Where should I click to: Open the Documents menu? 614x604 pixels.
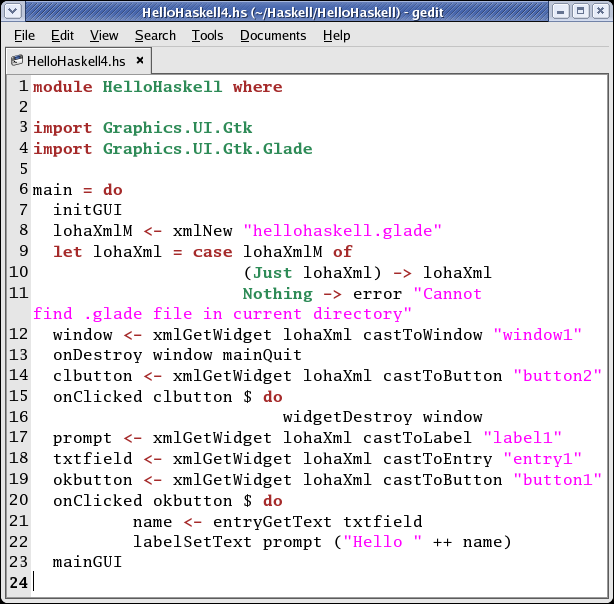[x=273, y=35]
